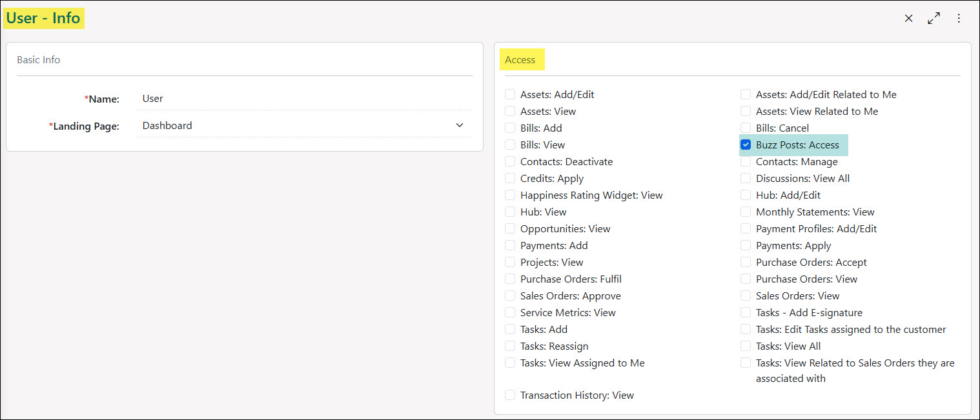Check Purchase Orders: Accept permission

click(x=746, y=262)
